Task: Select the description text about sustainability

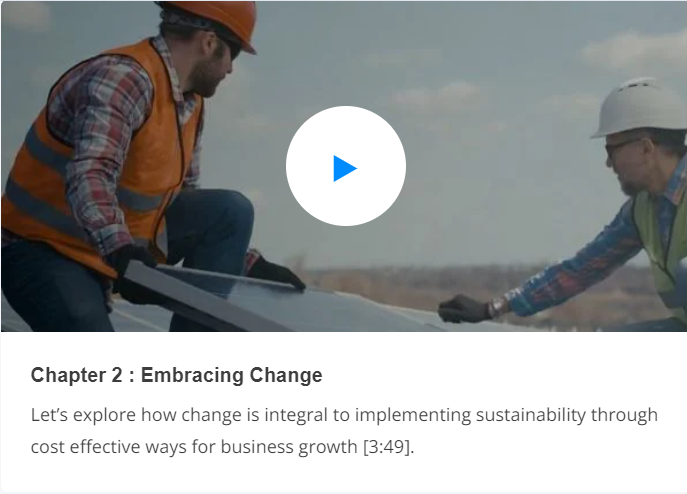Action: click(344, 430)
